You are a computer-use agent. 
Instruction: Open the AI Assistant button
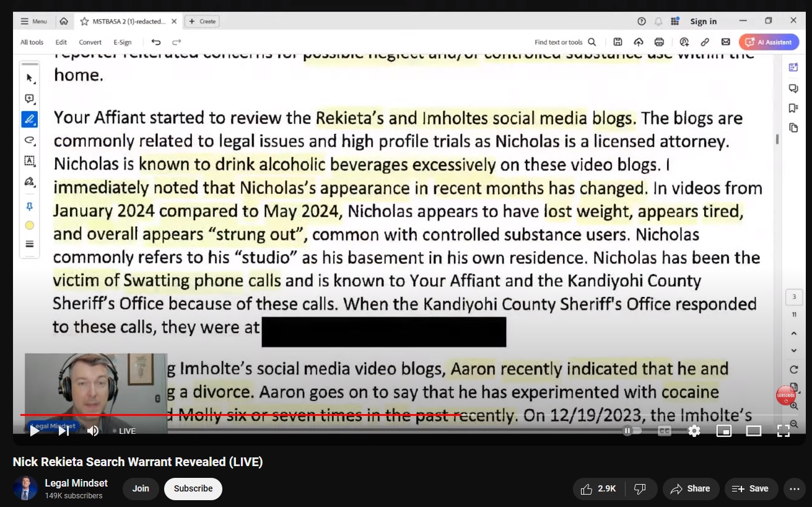tap(769, 42)
